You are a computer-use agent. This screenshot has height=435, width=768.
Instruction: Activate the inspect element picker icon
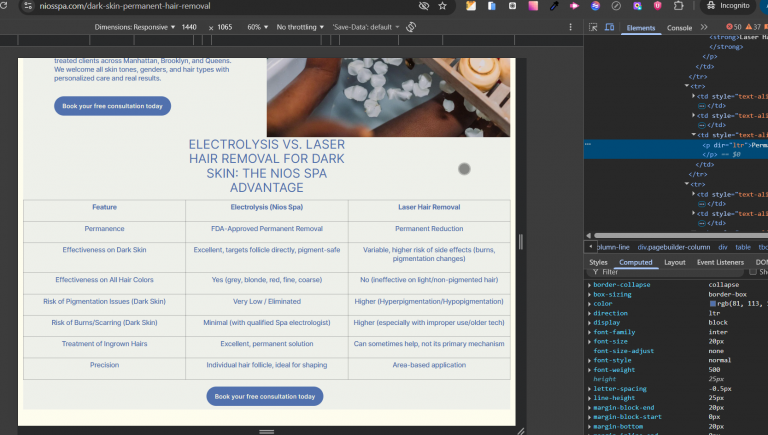(x=593, y=27)
